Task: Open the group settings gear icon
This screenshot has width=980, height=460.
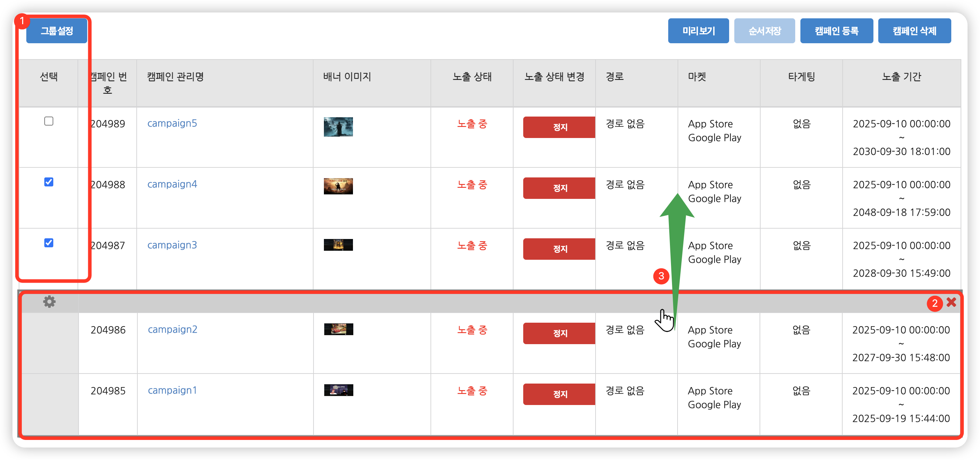Action: 49,302
